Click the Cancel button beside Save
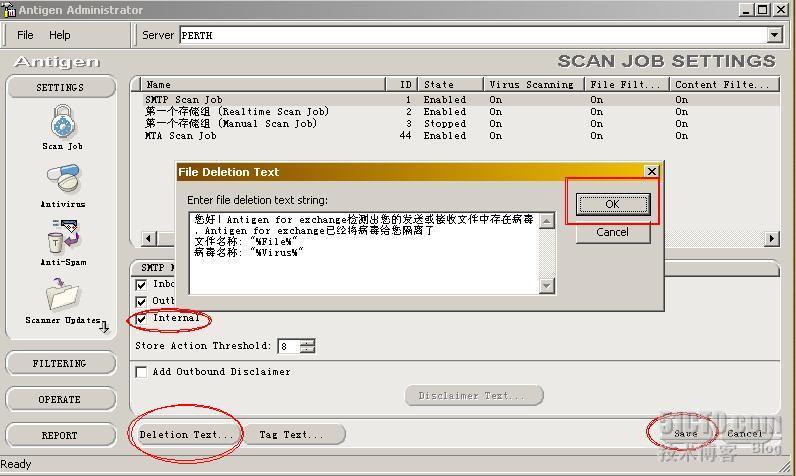 744,433
